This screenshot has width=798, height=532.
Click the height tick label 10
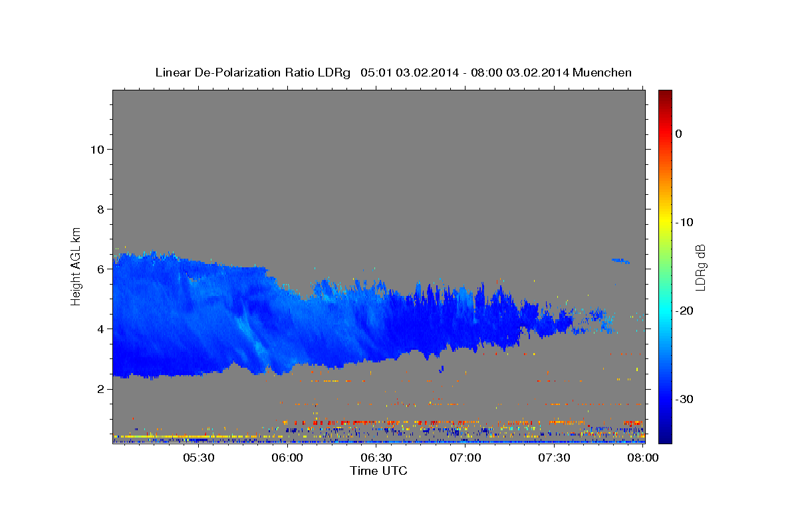(98, 150)
